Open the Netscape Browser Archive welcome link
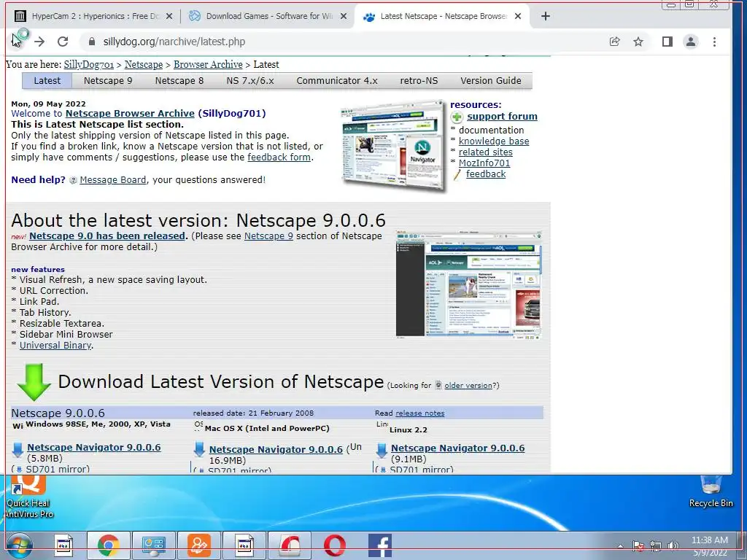Screen dimensions: 747x560 click(x=130, y=113)
